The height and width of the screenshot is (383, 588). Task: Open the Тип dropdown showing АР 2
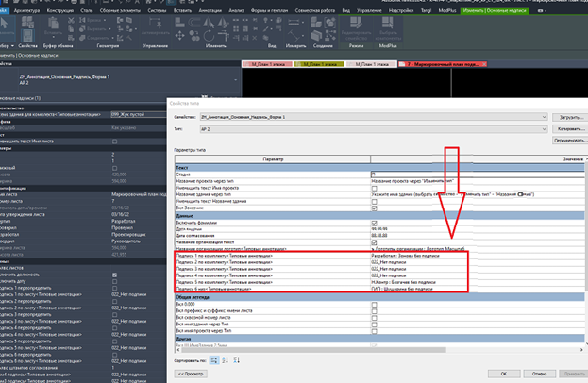(x=374, y=129)
